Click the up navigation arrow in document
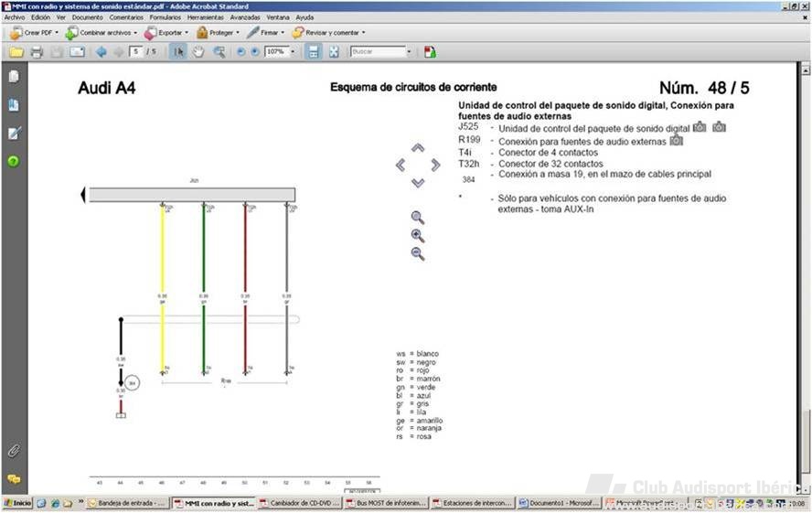The height and width of the screenshot is (513, 812). [418, 148]
